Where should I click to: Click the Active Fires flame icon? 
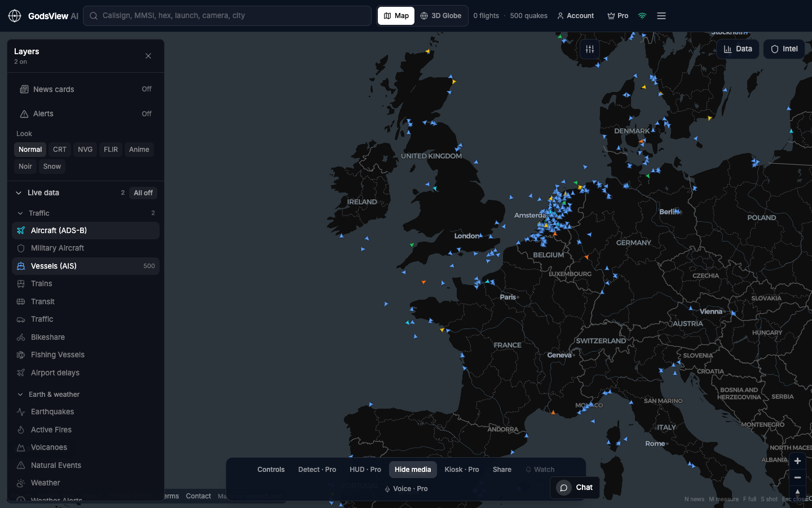tap(21, 430)
